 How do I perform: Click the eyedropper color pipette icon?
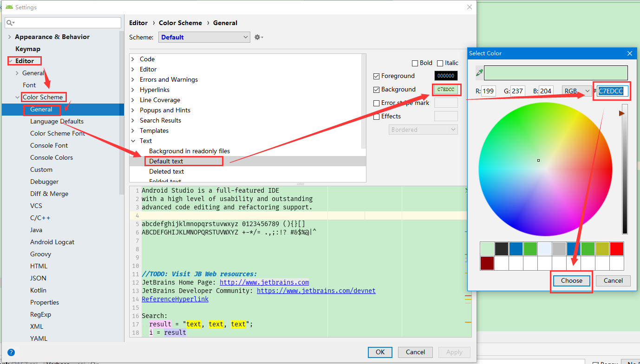479,73
